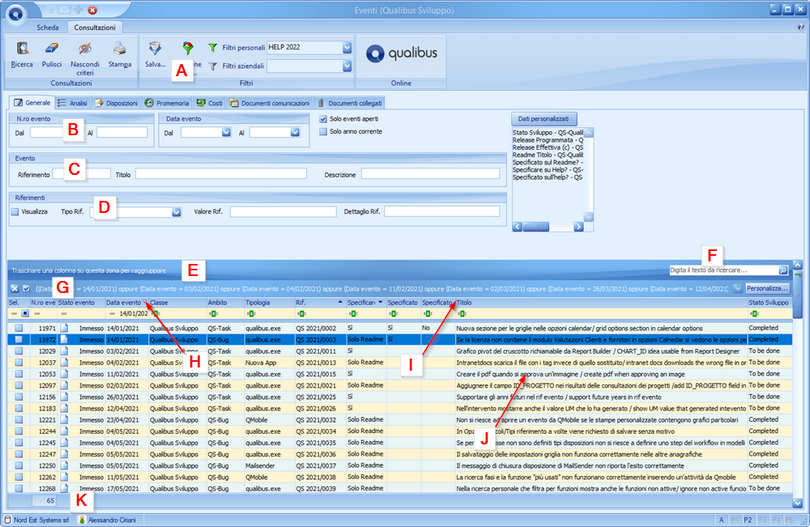Select the checkbox for row 11971
810x527 pixels.
point(19,328)
